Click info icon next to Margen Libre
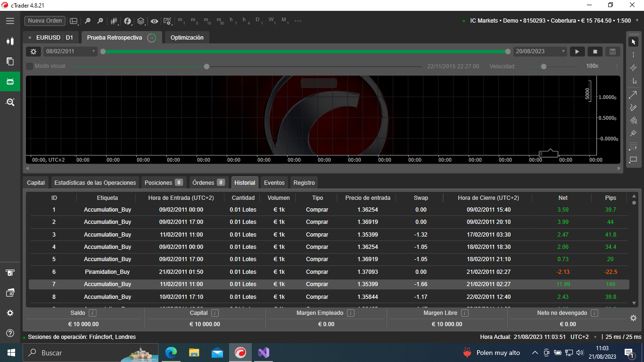The width and height of the screenshot is (644, 362). (464, 313)
